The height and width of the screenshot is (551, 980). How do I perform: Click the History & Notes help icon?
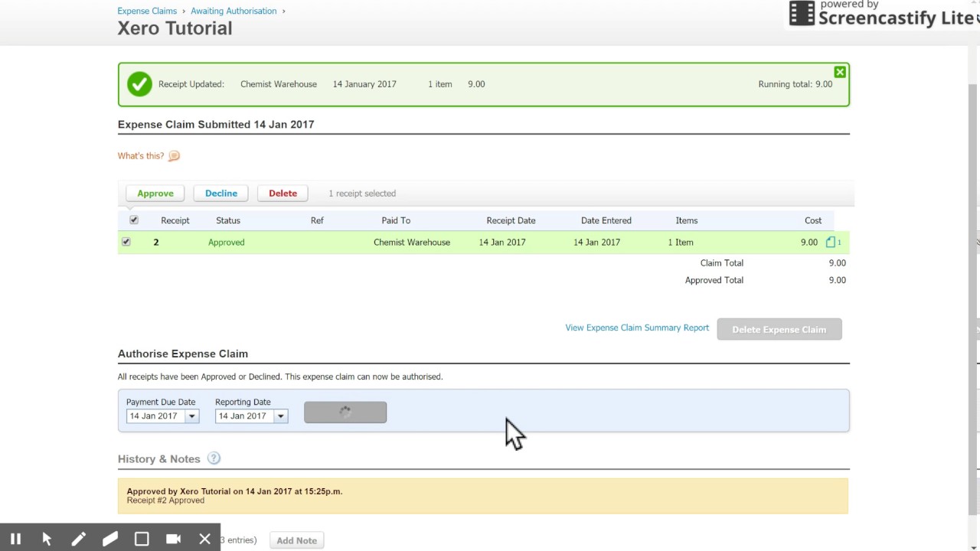pyautogui.click(x=214, y=458)
